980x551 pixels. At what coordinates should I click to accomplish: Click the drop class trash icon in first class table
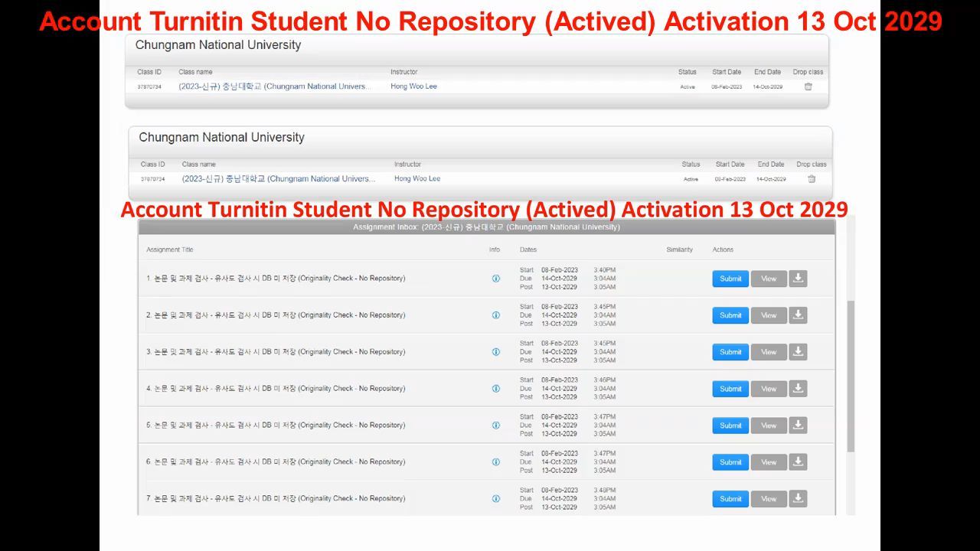(x=808, y=86)
